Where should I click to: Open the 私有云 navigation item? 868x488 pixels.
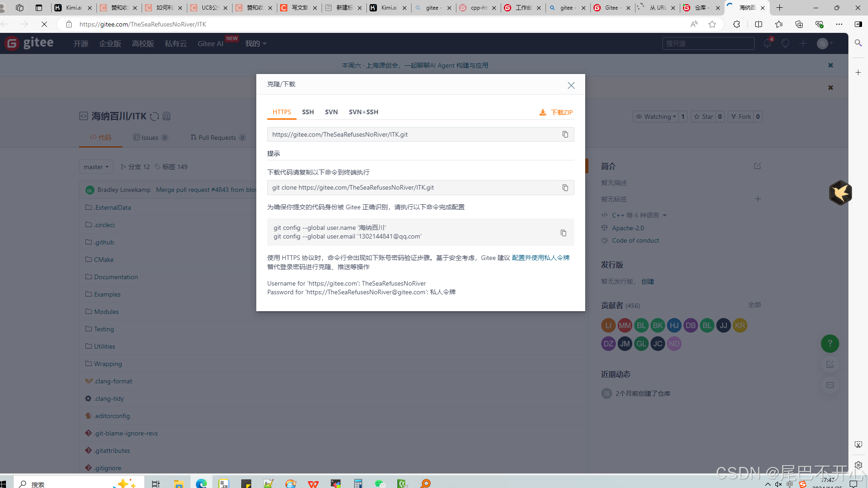pyautogui.click(x=176, y=43)
